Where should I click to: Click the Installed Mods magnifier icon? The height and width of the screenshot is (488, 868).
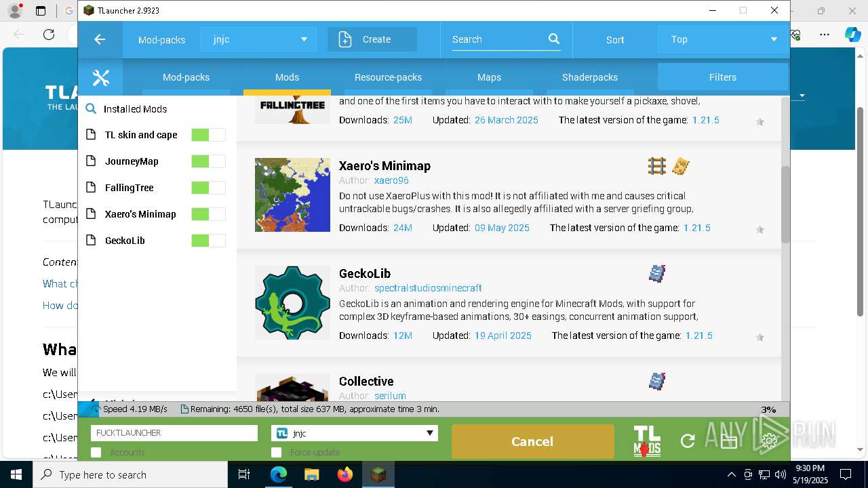click(x=91, y=108)
